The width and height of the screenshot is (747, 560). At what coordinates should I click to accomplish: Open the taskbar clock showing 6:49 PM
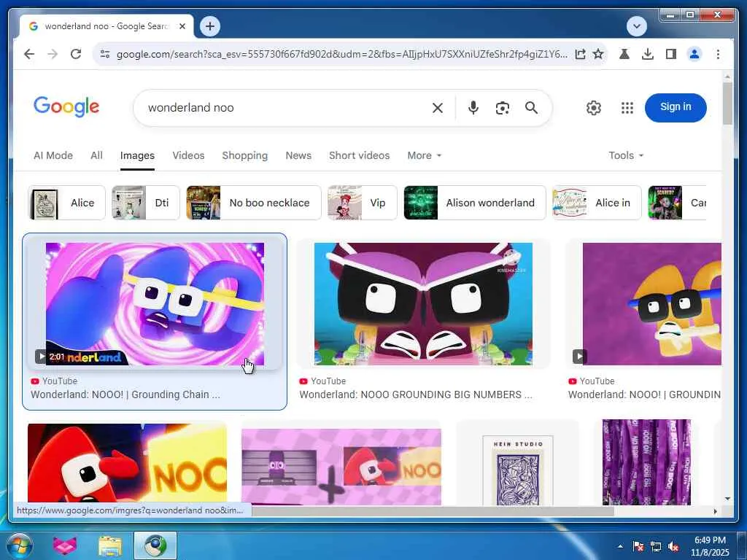click(710, 546)
